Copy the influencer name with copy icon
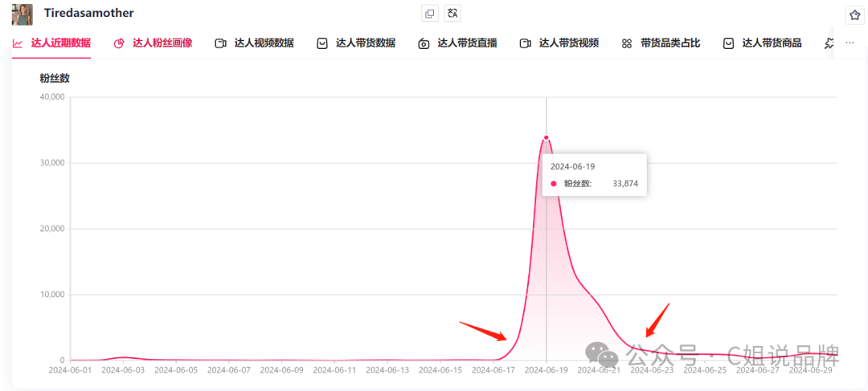This screenshot has height=391, width=868. tap(429, 14)
